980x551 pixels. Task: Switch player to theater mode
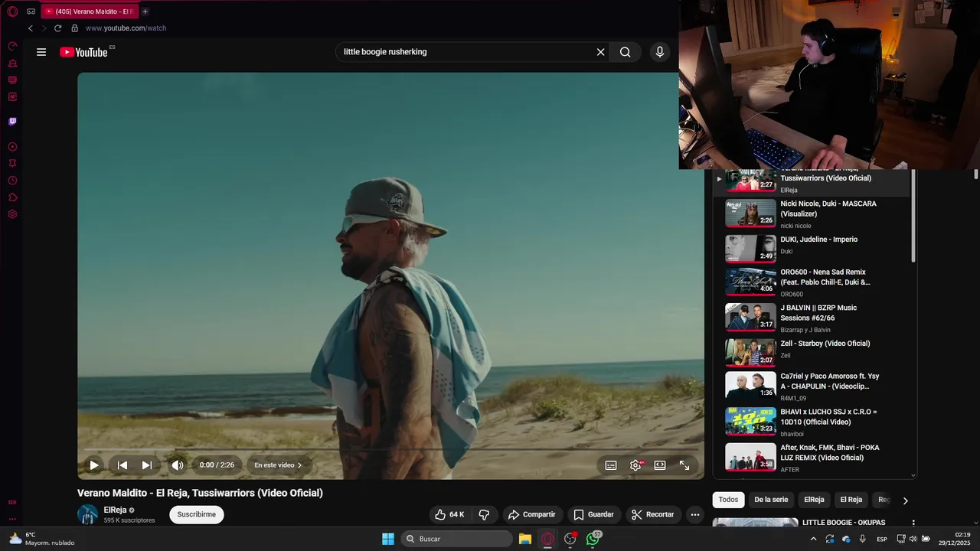pyautogui.click(x=660, y=465)
